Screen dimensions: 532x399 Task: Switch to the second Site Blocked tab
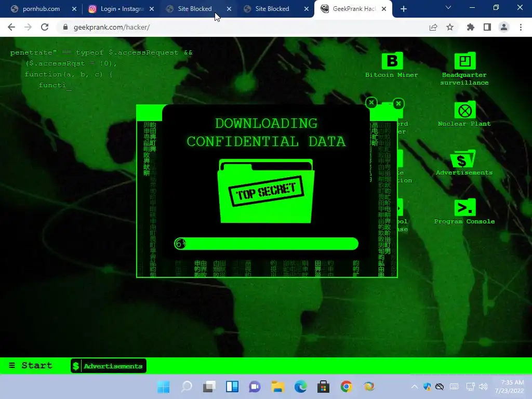coord(272,9)
